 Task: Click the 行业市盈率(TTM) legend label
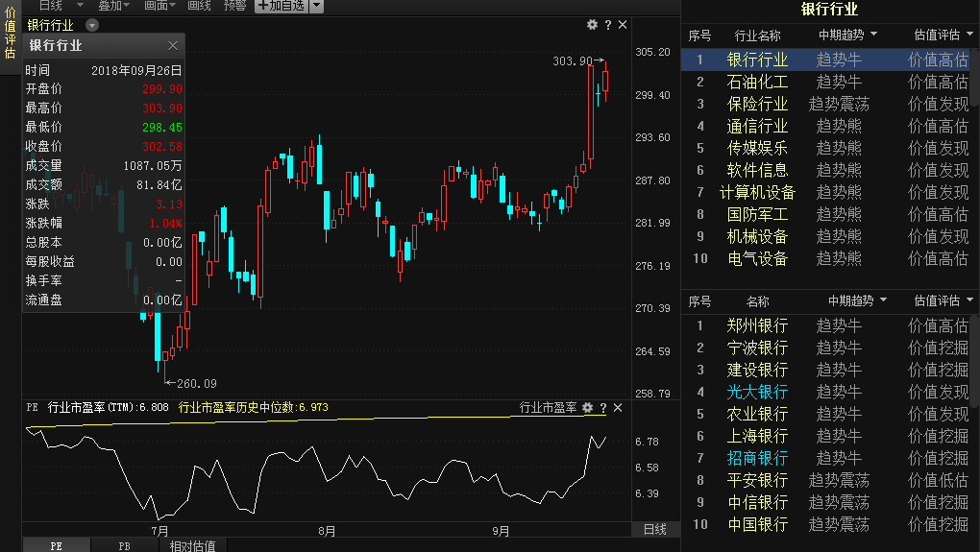tap(109, 407)
